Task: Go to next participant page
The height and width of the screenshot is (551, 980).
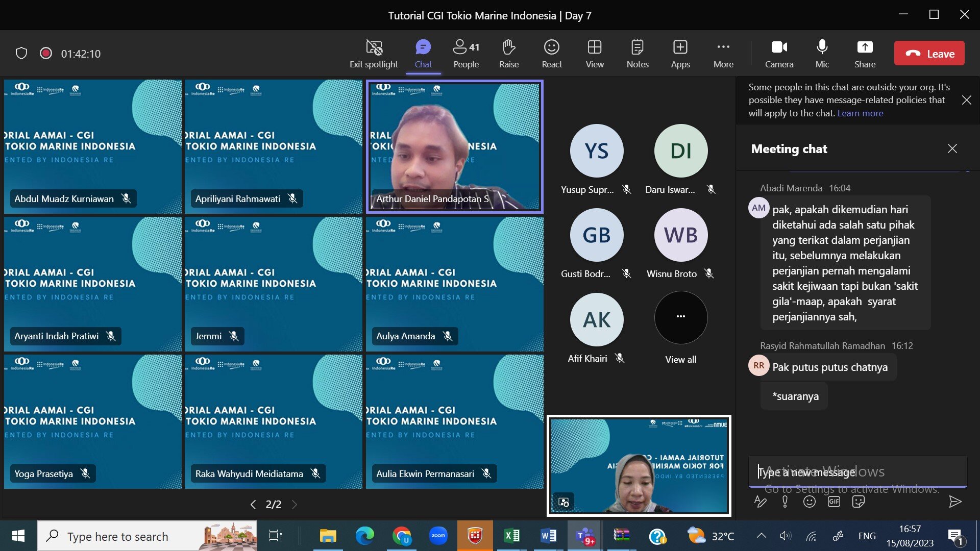Action: (x=294, y=505)
